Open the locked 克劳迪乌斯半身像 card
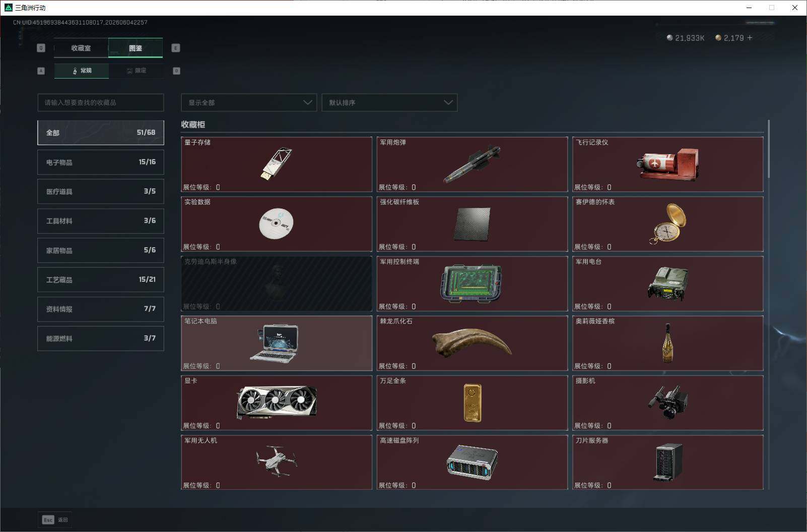Screen dimensions: 807x532 (x=277, y=284)
